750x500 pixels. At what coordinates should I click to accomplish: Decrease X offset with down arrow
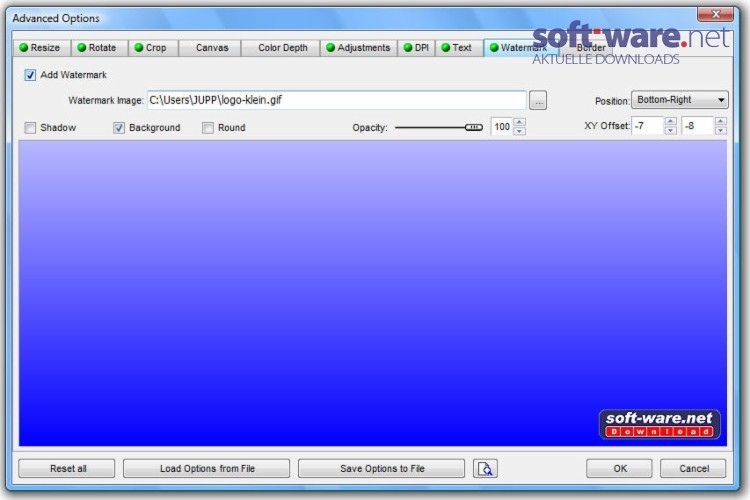671,130
